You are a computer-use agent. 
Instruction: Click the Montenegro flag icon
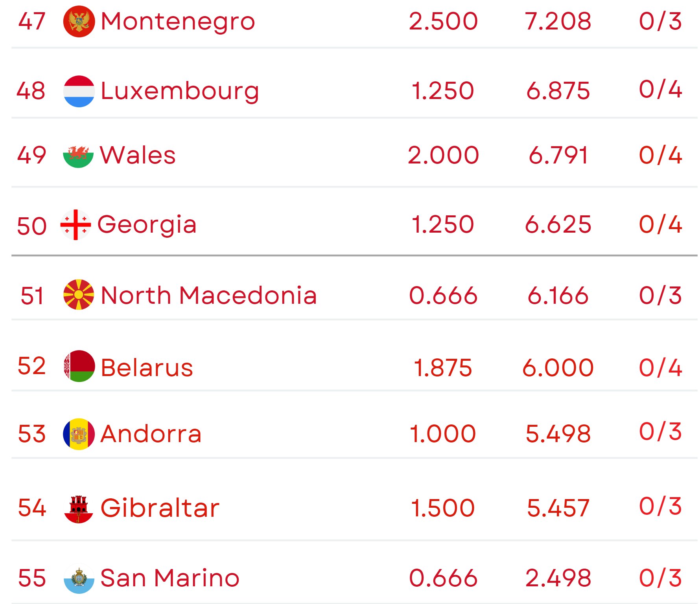pyautogui.click(x=79, y=22)
